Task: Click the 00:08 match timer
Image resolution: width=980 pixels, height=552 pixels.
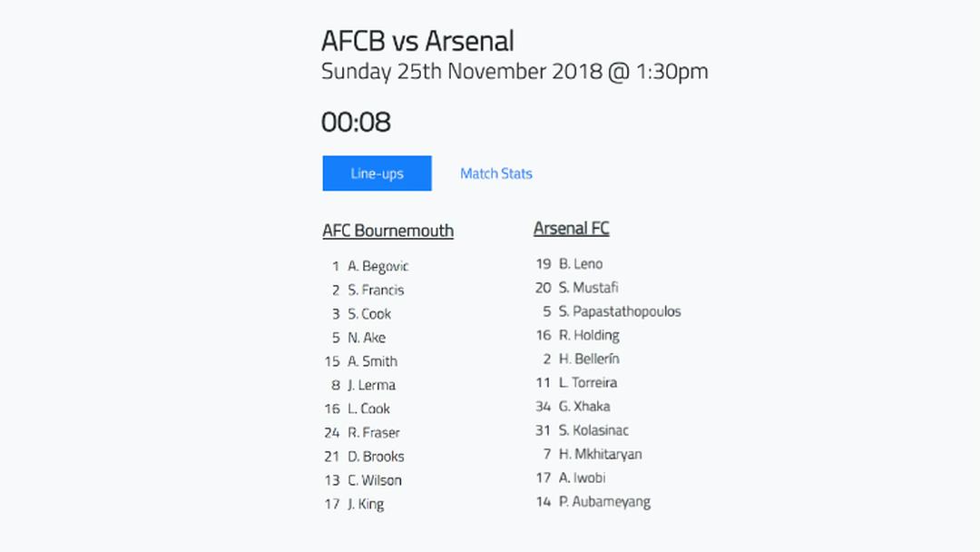Action: [x=356, y=122]
